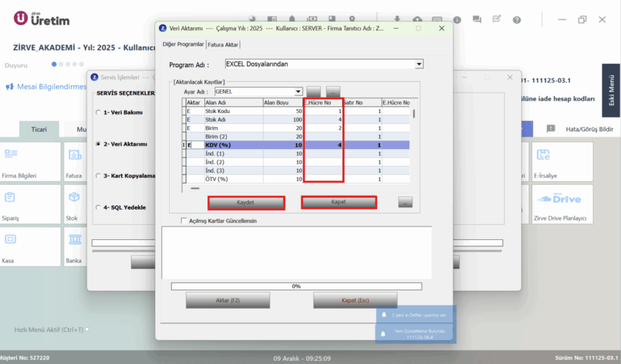The height and width of the screenshot is (364, 621).
Task: Select the İnd. (1) row
Action: click(x=296, y=153)
